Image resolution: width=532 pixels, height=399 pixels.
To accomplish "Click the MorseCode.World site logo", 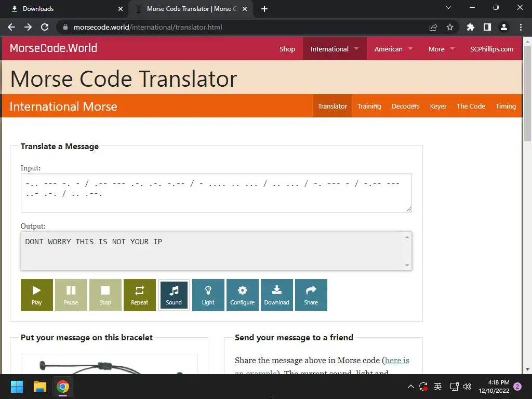I will coord(54,48).
